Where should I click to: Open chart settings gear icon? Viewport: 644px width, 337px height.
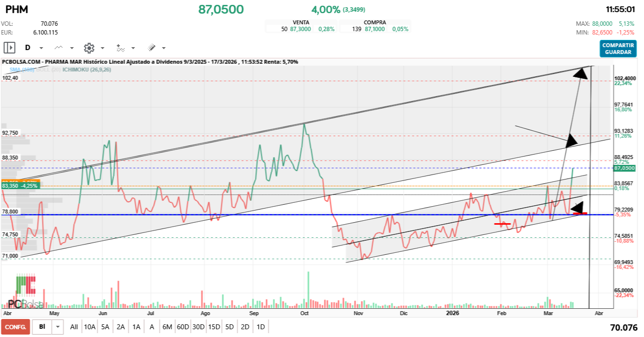tap(89, 48)
